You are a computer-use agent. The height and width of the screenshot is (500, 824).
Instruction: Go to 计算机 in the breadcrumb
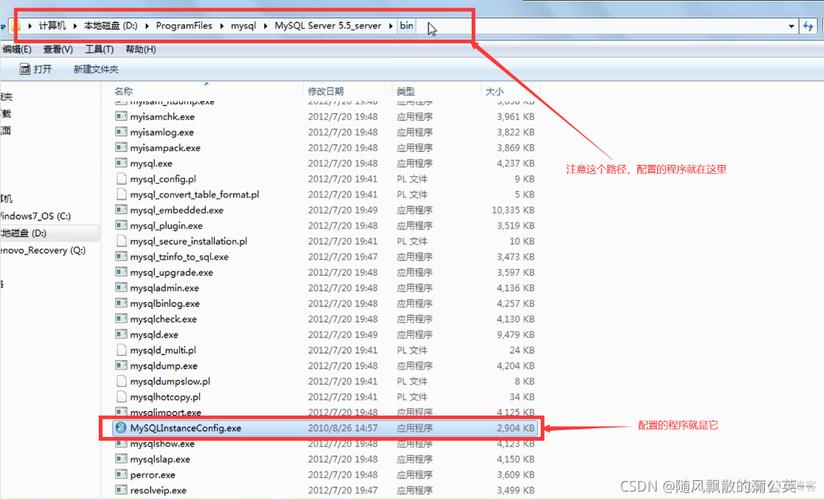pos(52,26)
